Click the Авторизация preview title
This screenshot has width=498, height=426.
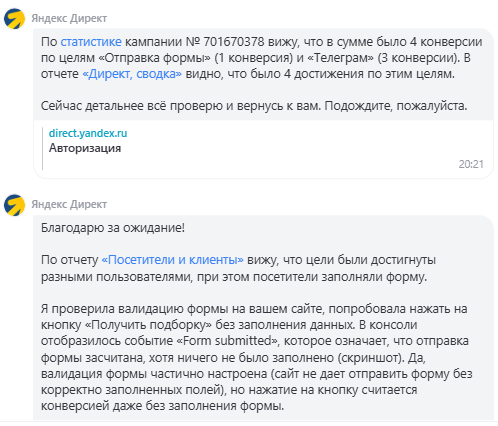tap(85, 148)
